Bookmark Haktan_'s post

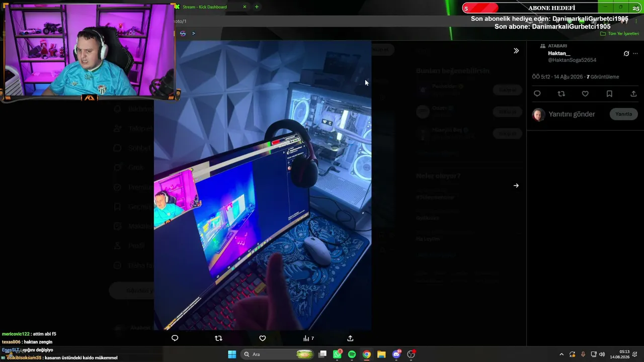[609, 94]
